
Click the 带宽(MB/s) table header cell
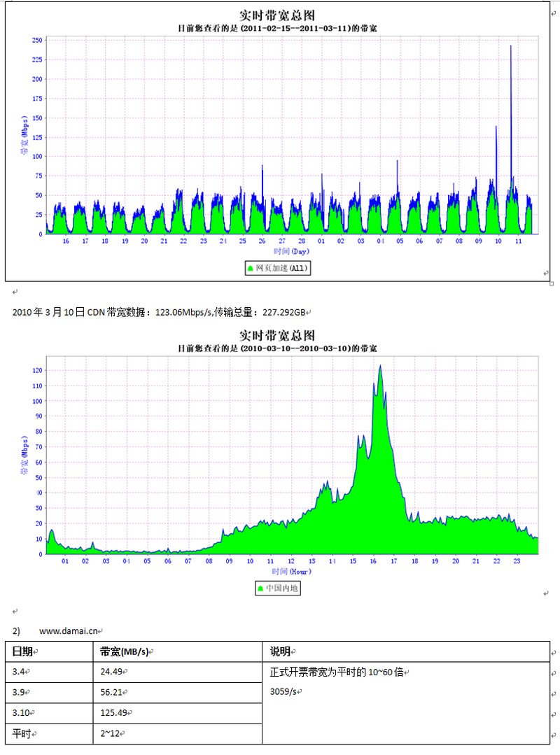coord(178,651)
